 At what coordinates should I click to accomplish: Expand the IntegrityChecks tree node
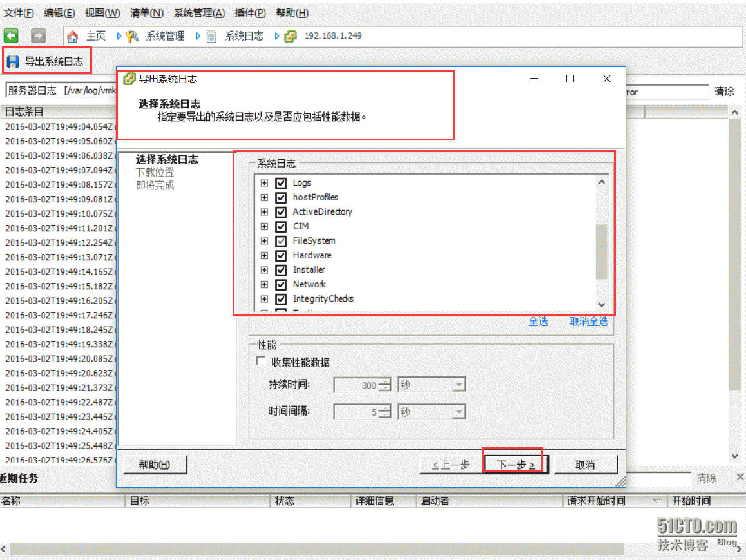[264, 299]
